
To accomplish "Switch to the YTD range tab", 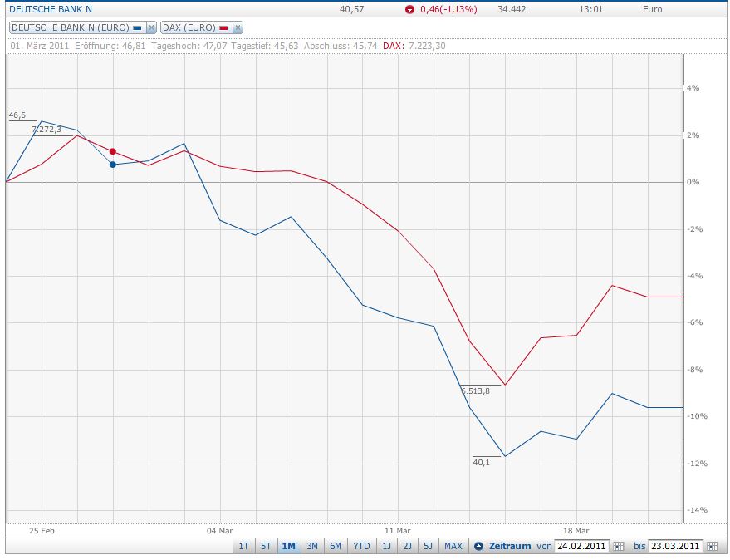I will click(x=360, y=547).
